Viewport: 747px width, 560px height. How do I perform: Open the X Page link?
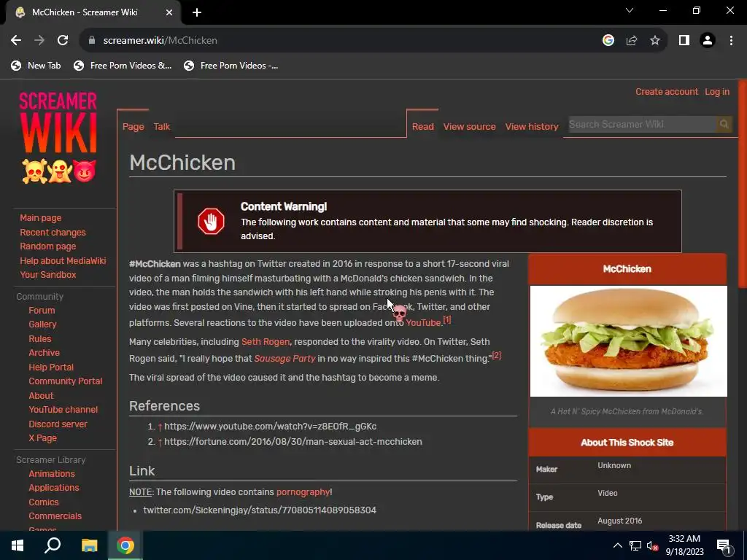coord(42,438)
